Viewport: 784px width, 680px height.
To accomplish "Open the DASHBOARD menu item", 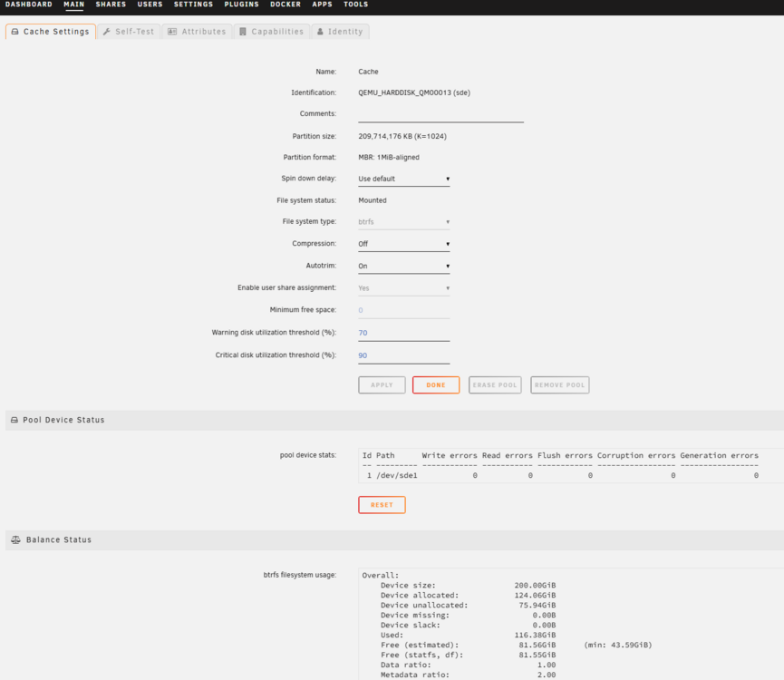I will tap(28, 5).
